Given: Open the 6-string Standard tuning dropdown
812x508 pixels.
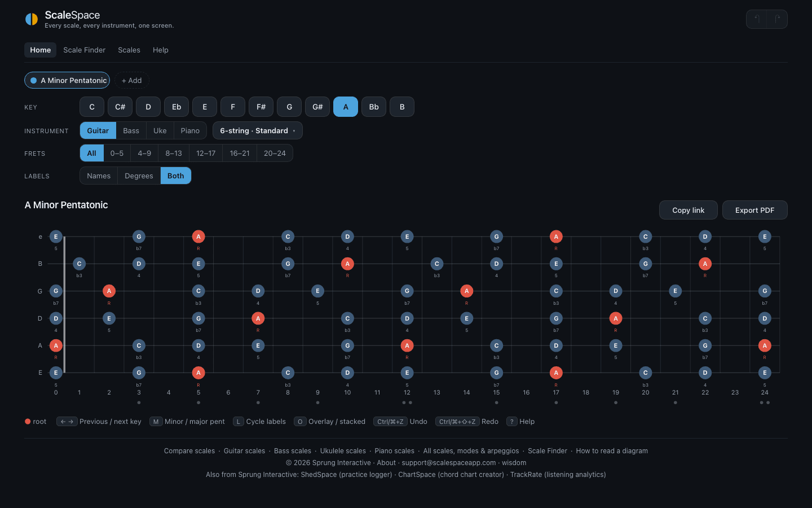Looking at the screenshot, I should [x=258, y=130].
